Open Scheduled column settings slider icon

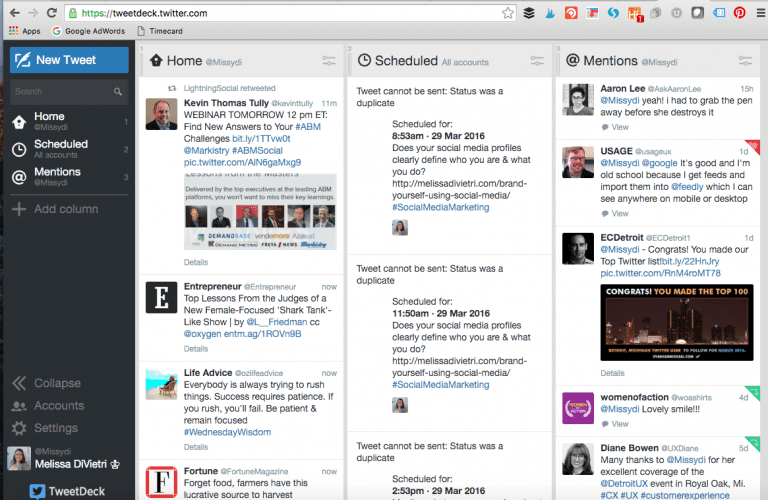tap(537, 61)
